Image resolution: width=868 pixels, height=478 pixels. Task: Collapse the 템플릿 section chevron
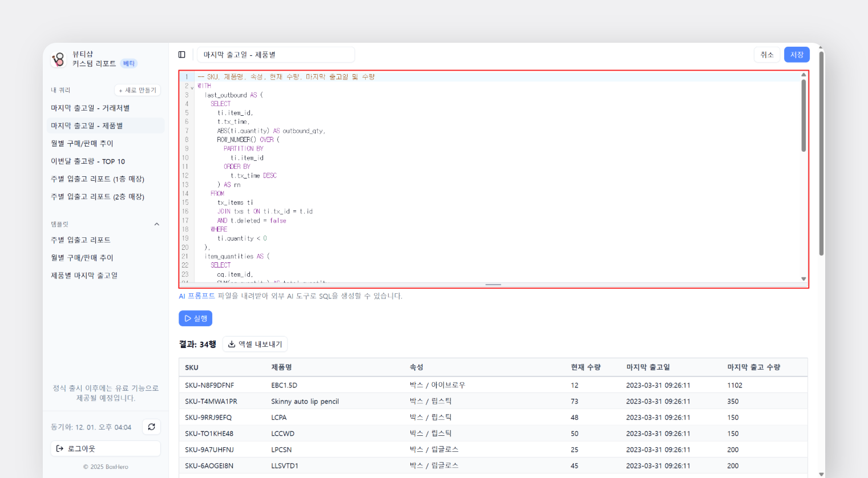[x=156, y=224]
